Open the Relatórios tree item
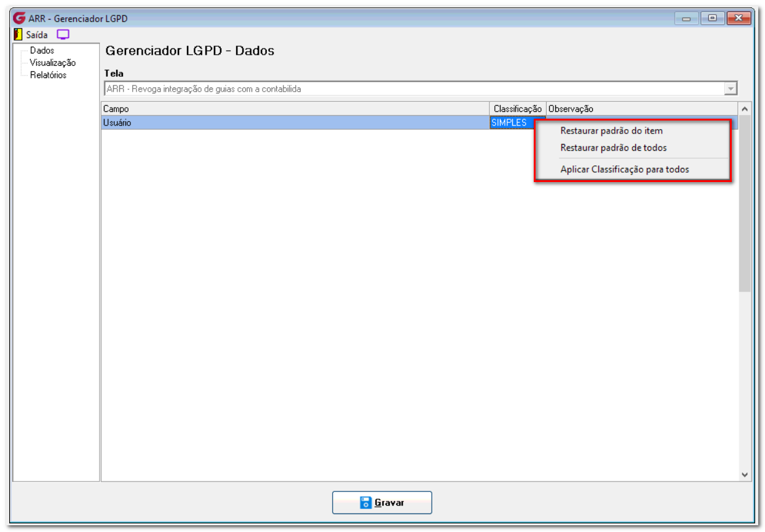This screenshot has height=532, width=765. tap(49, 75)
